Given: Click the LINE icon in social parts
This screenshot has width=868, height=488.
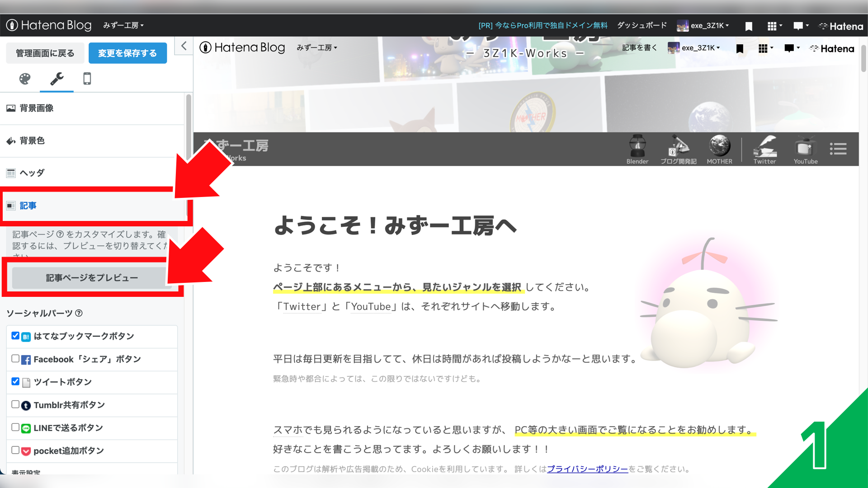Looking at the screenshot, I should click(26, 428).
